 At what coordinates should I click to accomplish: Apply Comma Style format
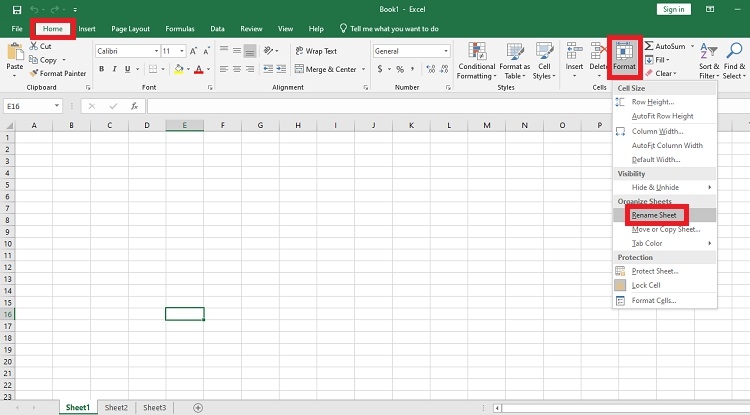412,69
